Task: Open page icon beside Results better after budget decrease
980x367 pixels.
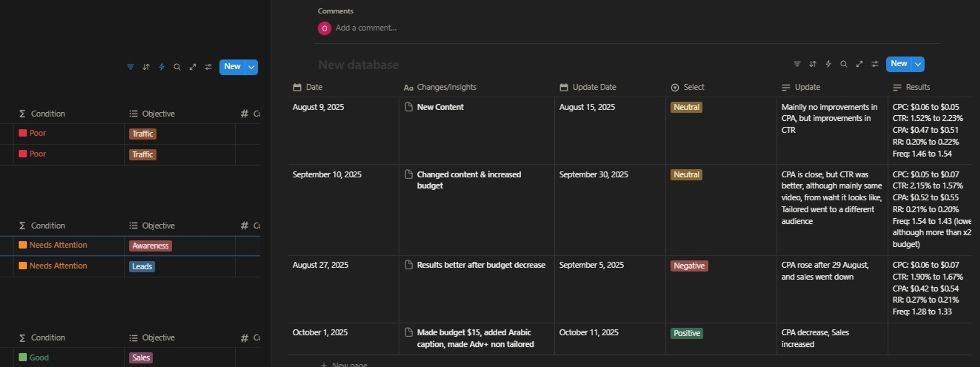Action: tap(409, 265)
